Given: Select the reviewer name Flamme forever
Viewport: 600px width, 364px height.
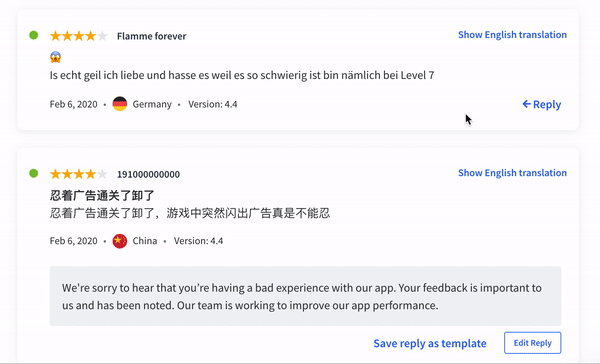Looking at the screenshot, I should click(152, 36).
